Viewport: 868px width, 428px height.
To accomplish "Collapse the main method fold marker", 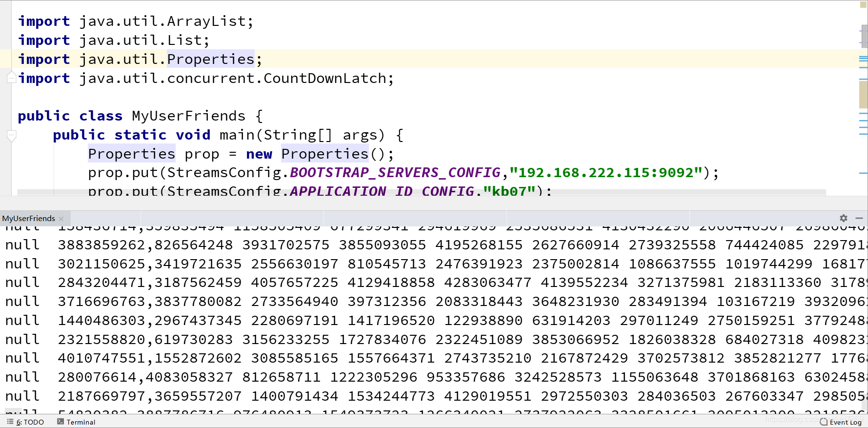I will pyautogui.click(x=12, y=136).
